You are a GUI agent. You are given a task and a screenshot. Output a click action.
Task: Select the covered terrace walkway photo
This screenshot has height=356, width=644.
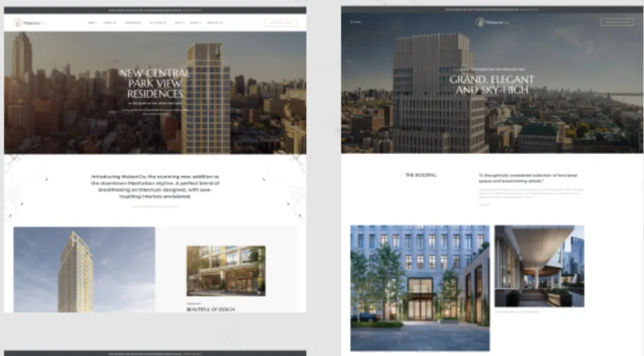tap(539, 266)
